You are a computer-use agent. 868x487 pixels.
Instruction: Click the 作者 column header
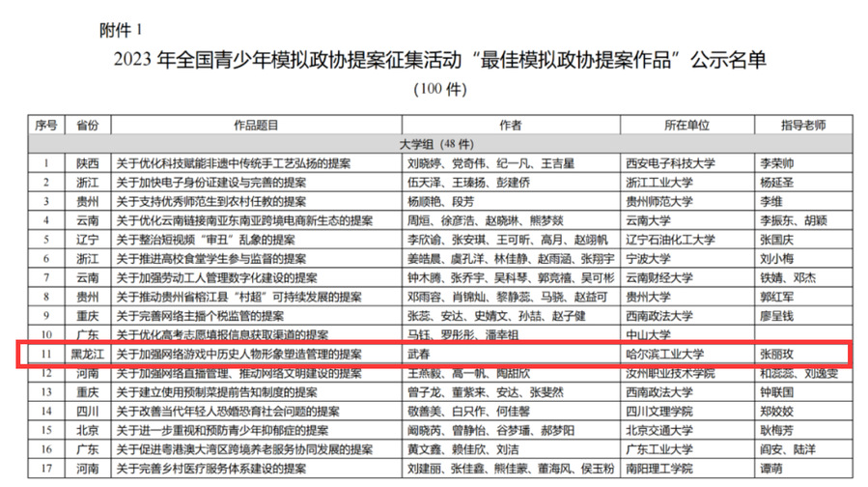tap(510, 126)
